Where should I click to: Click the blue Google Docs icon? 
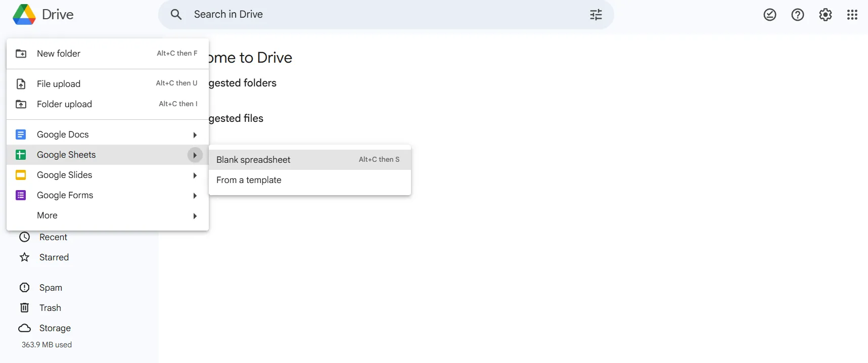21,134
